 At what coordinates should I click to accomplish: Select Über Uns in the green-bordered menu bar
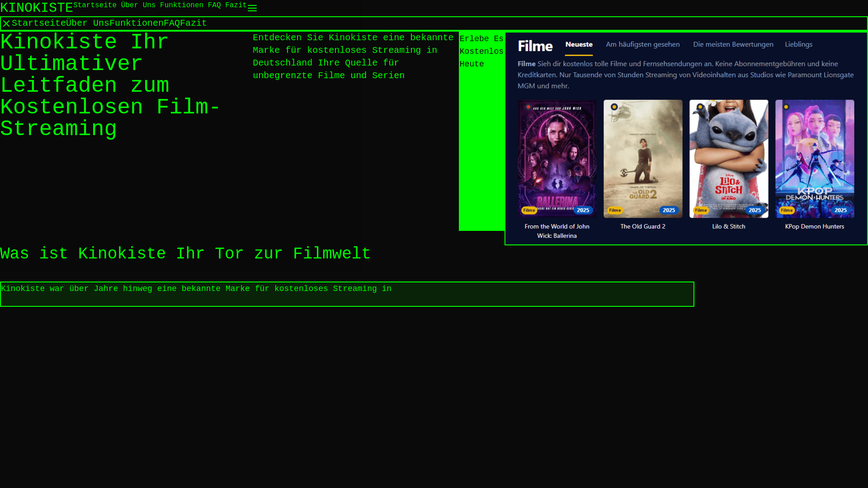(x=88, y=23)
